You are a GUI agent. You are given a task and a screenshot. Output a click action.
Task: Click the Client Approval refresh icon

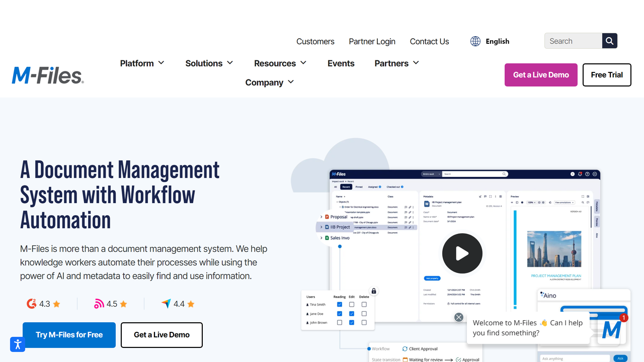[x=405, y=349]
